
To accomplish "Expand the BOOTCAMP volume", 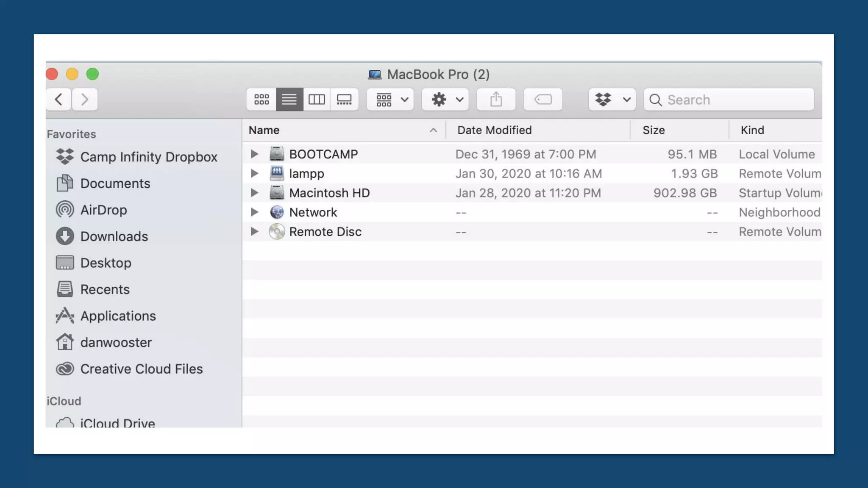I will pos(254,154).
